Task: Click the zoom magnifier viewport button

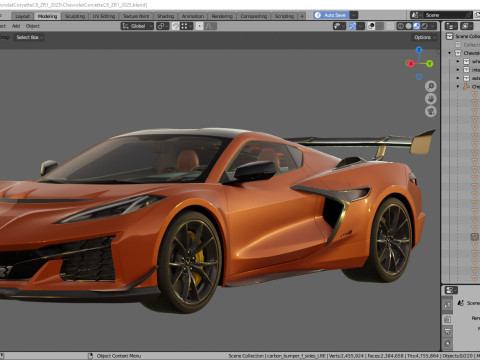Action: pos(431,86)
